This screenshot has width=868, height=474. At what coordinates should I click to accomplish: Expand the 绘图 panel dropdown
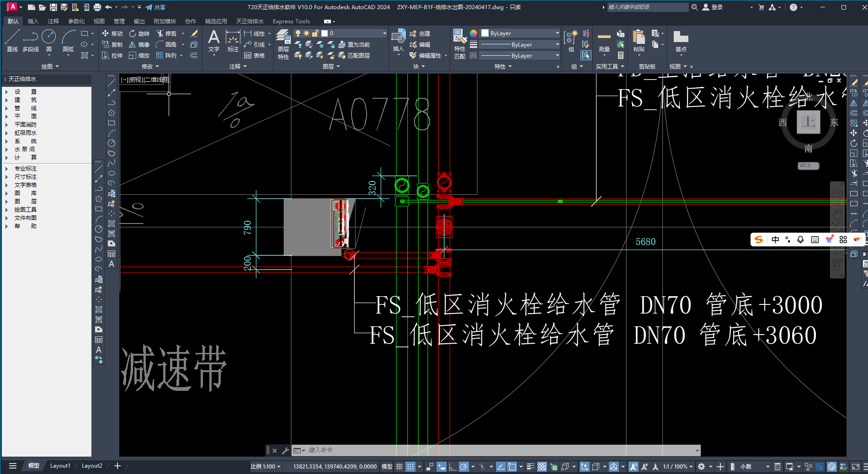50,67
